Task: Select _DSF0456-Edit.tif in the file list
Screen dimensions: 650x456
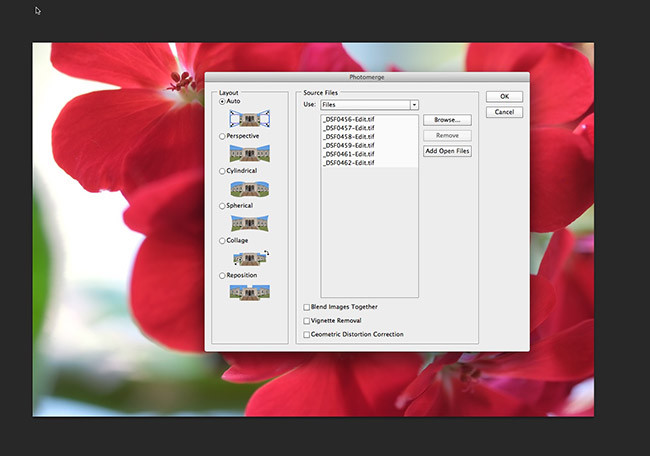Action: [348, 120]
